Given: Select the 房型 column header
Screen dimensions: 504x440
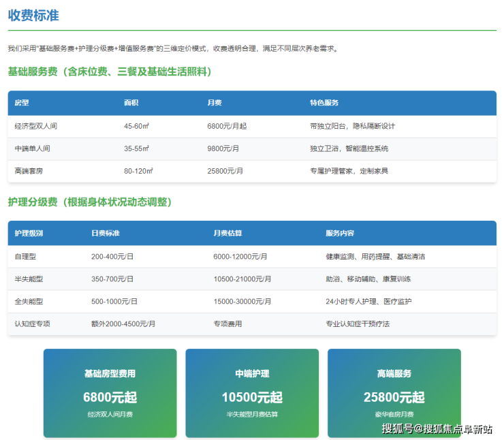Looking at the screenshot, I should (22, 103).
